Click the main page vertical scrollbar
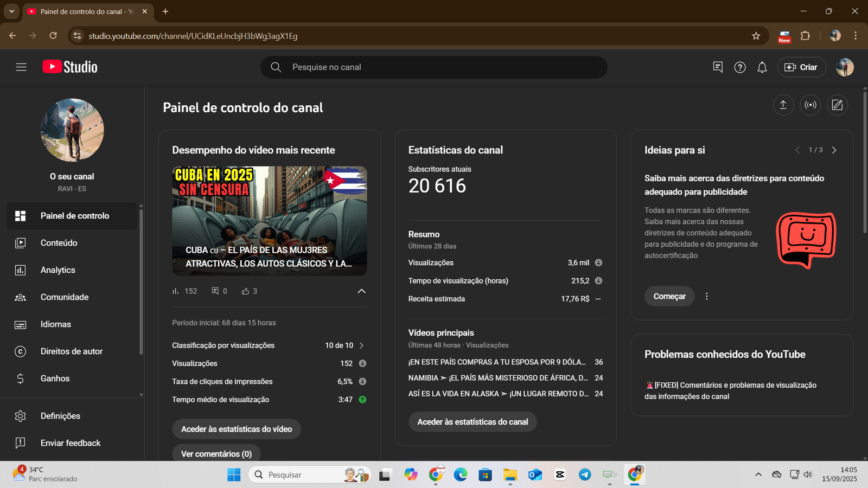This screenshot has width=868, height=488. 865,163
